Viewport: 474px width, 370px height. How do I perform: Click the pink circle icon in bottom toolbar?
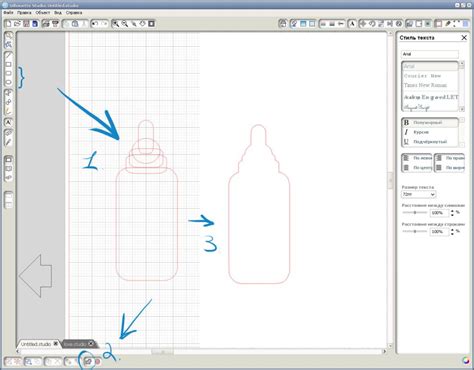click(x=98, y=361)
